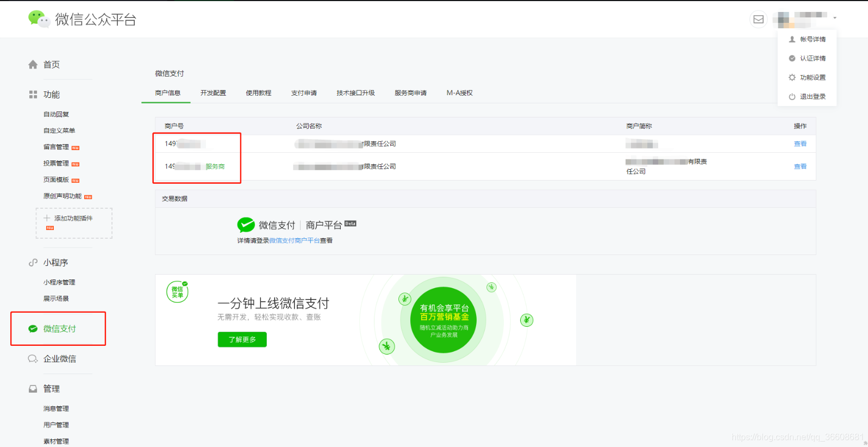Click the grid icon beside 功能

pyautogui.click(x=33, y=95)
